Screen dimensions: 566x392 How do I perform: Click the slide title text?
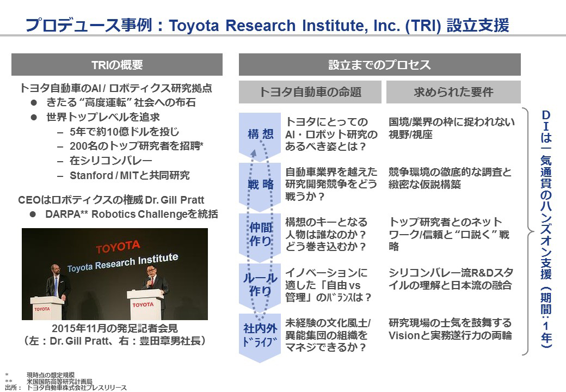pyautogui.click(x=267, y=25)
